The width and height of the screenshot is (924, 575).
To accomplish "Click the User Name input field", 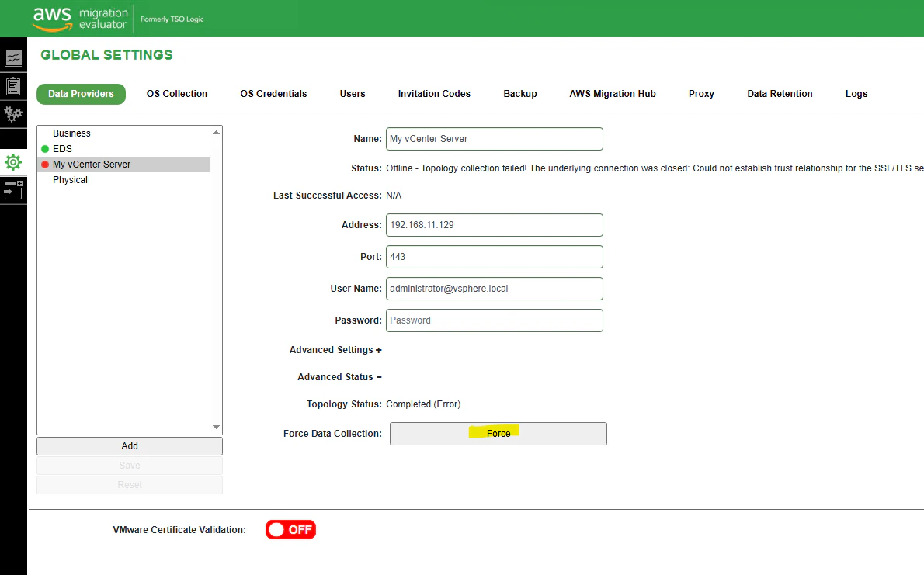I will 495,289.
